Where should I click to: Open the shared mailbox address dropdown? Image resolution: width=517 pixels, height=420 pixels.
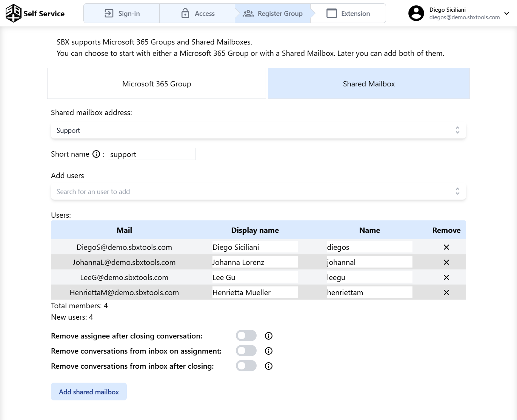coord(258,131)
